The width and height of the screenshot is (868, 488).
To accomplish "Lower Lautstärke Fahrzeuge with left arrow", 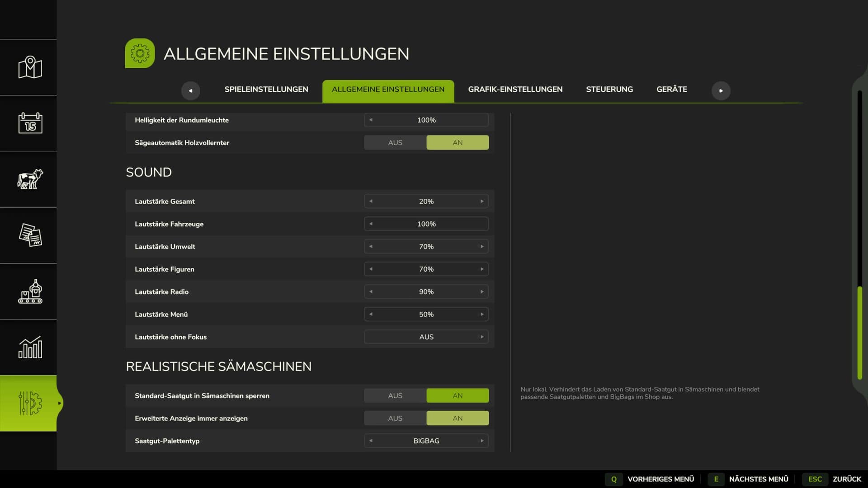I will pos(371,224).
